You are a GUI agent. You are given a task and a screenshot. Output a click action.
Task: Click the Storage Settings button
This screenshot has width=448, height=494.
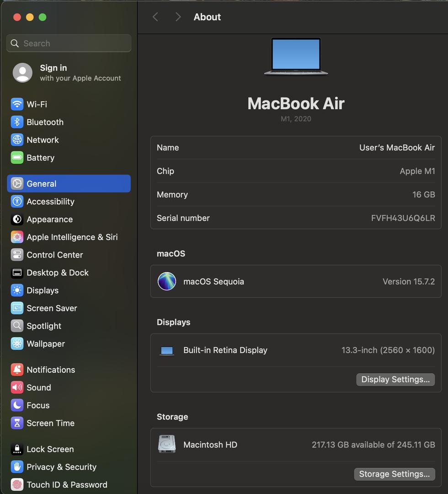point(394,474)
